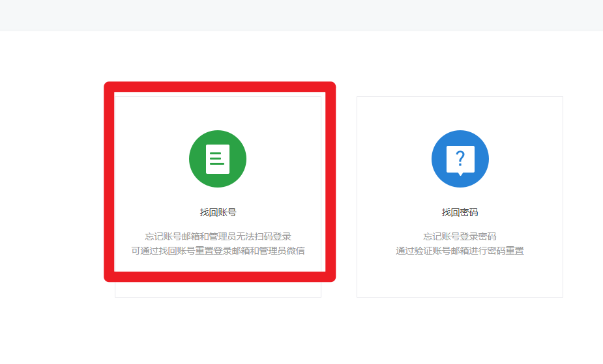The width and height of the screenshot is (603, 364).
Task: Open the 找回密码 title
Action: pos(460,212)
